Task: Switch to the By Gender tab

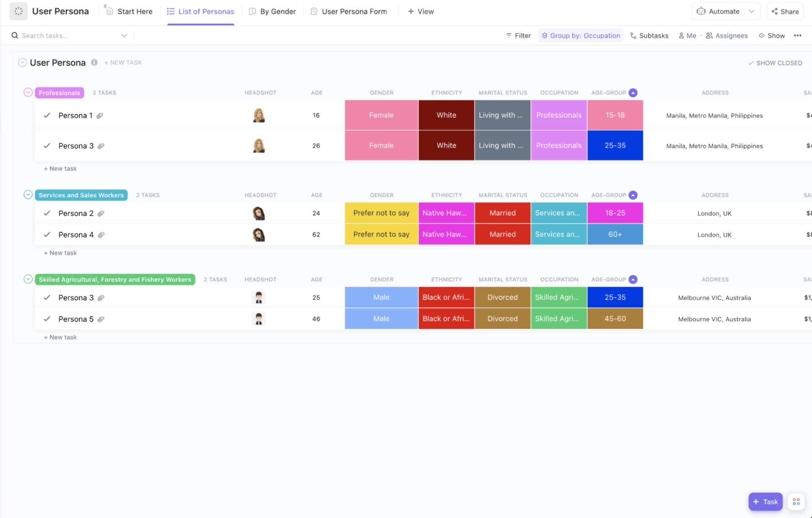Action: pyautogui.click(x=272, y=11)
